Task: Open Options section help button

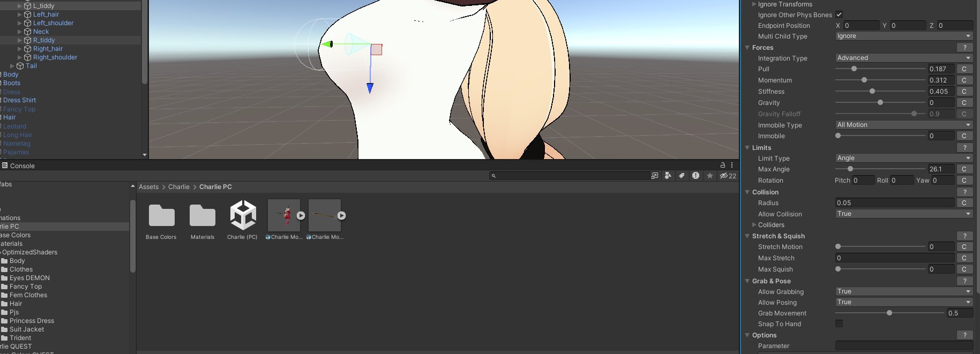Action: point(964,335)
